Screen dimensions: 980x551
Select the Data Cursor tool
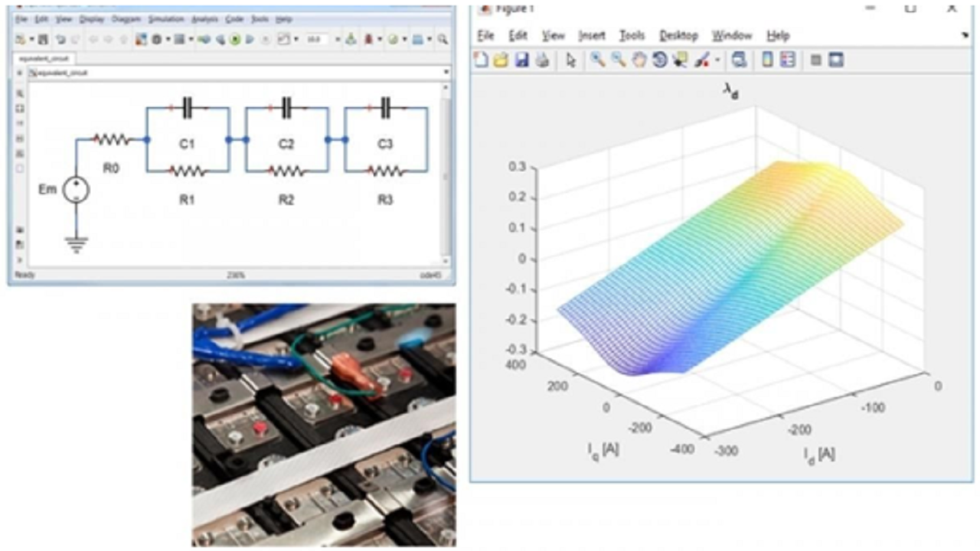tap(680, 60)
